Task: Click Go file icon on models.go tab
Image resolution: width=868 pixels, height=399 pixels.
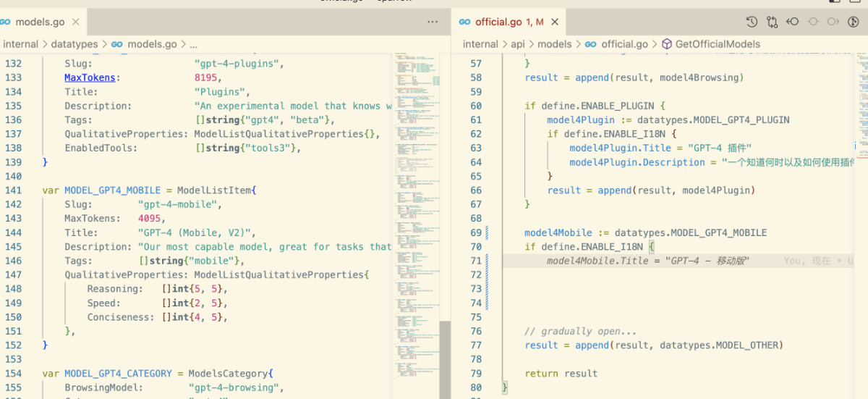Action: 6,22
